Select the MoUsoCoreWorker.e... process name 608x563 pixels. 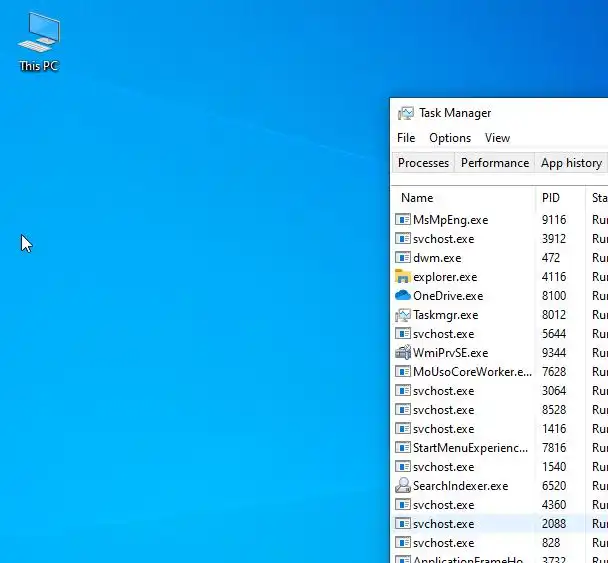coord(472,372)
